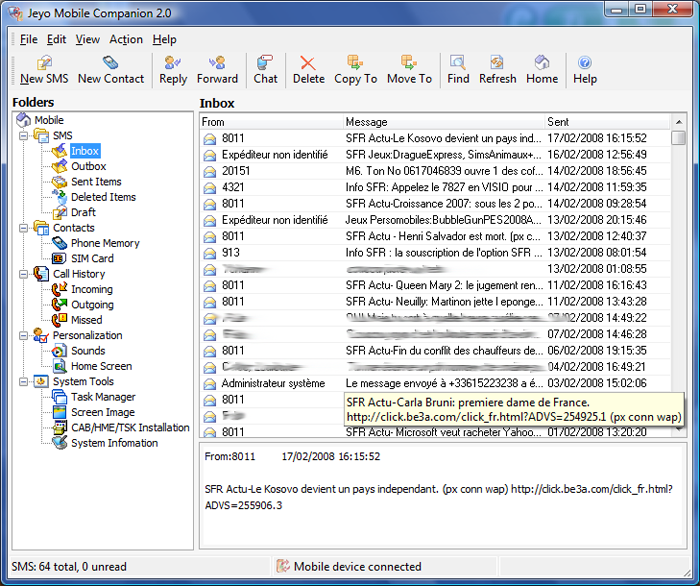Open the File menu
This screenshot has height=586, width=700.
point(29,39)
